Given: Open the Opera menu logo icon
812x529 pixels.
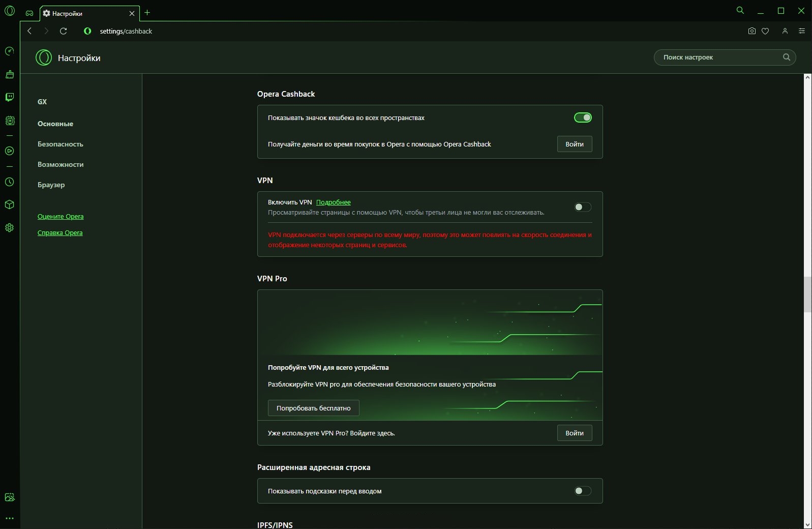Looking at the screenshot, I should (x=10, y=10).
